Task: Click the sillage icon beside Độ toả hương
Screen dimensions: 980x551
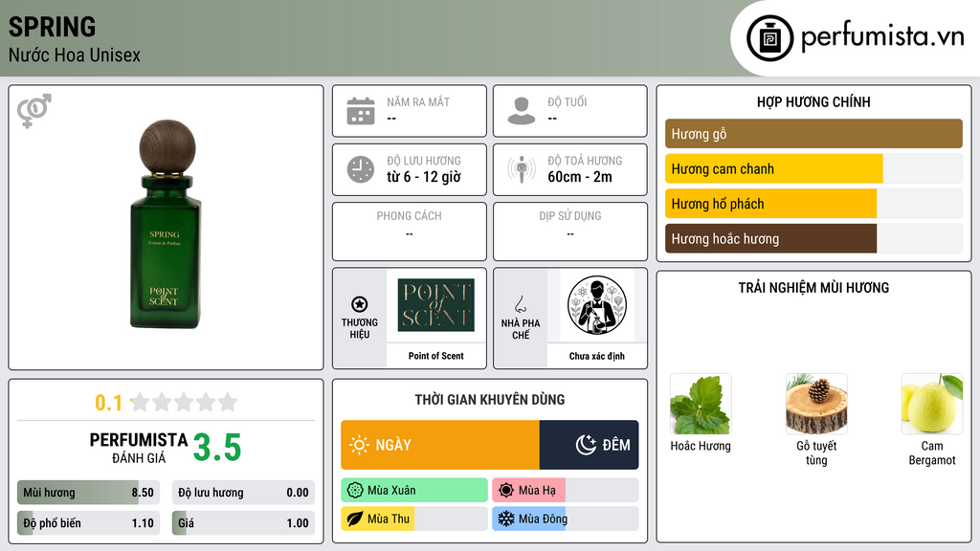Action: [522, 169]
